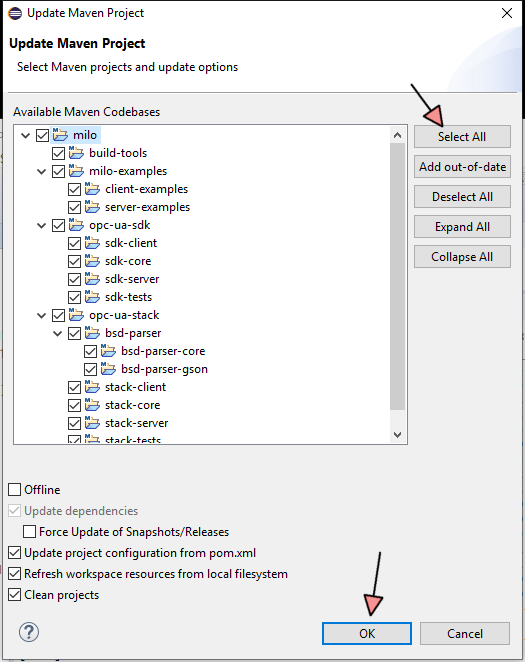Screen dimensions: 525x662
Task: Click the milo project folder icon
Action: (60, 135)
